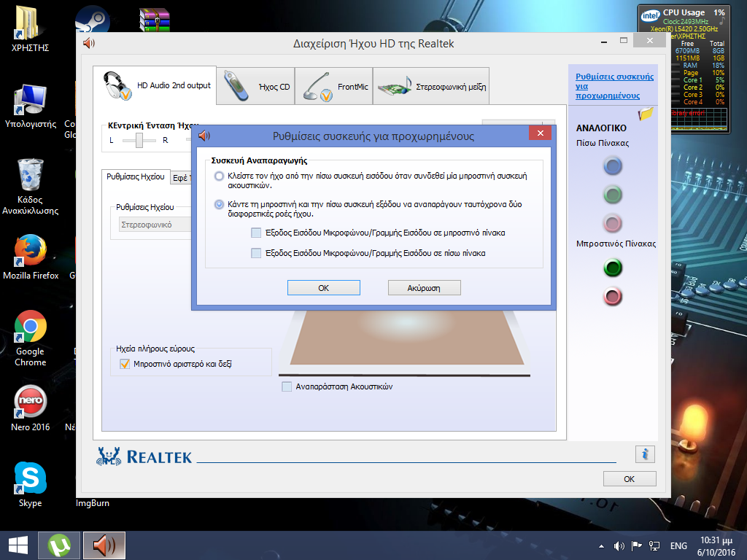Close the advanced device settings dialog
747x560 pixels.
(541, 133)
